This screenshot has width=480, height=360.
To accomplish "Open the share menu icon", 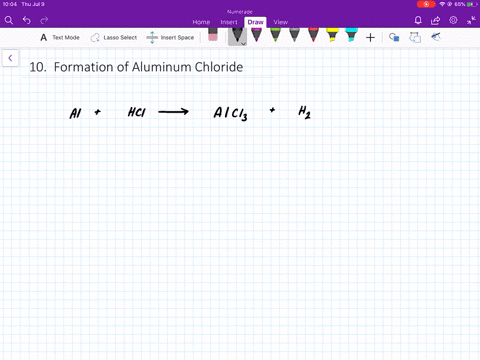I will pyautogui.click(x=435, y=21).
